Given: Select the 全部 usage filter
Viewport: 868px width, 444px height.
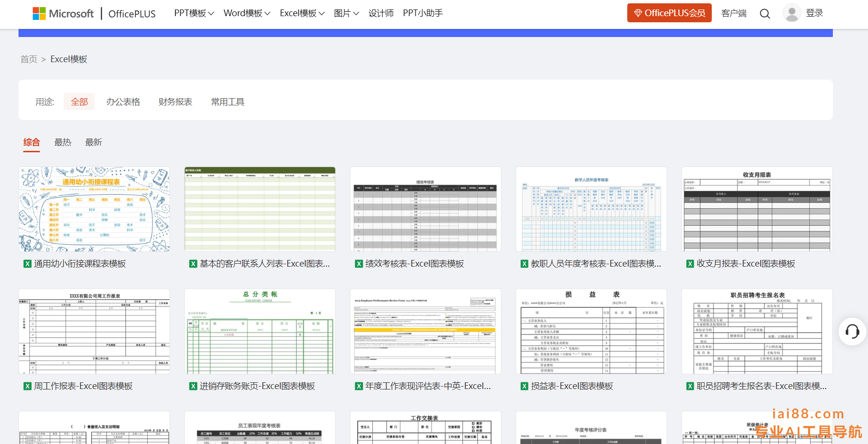Looking at the screenshot, I should point(79,102).
